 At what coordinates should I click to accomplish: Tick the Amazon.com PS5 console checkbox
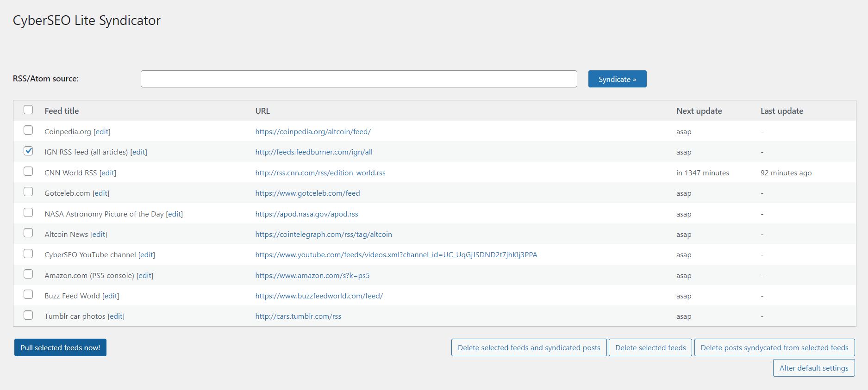pos(28,274)
